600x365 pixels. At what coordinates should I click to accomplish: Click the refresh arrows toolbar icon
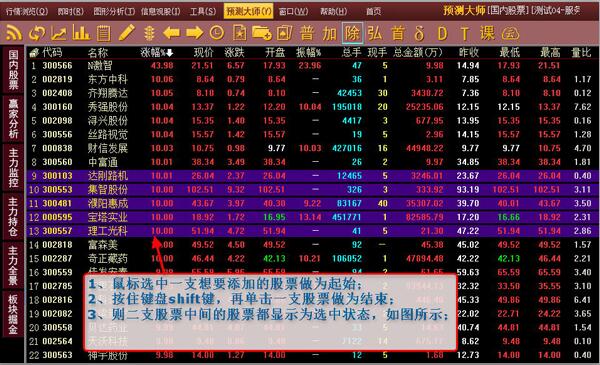37,33
